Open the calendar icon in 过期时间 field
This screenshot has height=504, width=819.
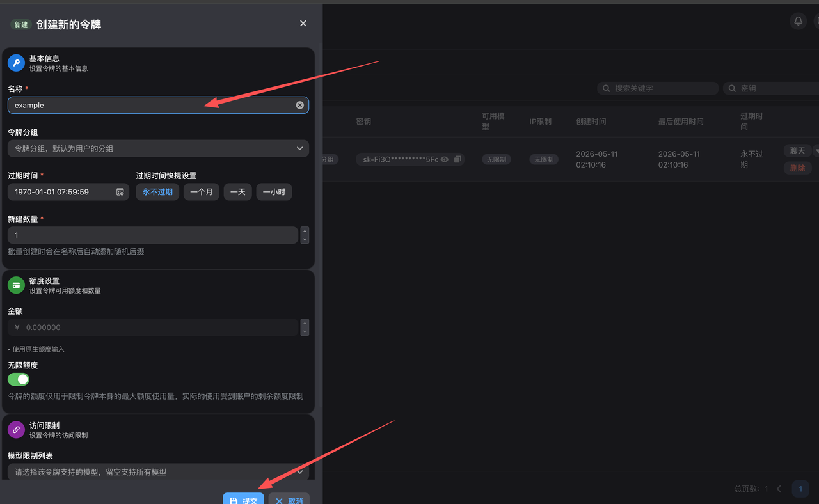120,192
